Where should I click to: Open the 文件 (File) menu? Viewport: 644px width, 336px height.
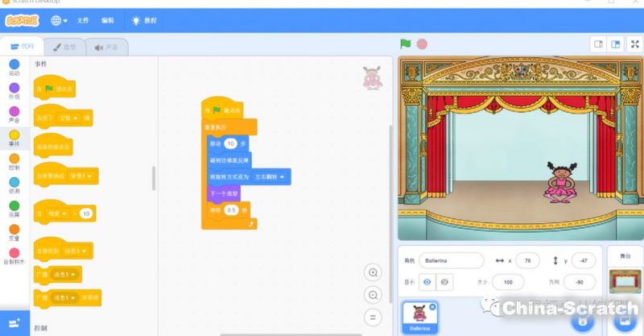pos(83,20)
